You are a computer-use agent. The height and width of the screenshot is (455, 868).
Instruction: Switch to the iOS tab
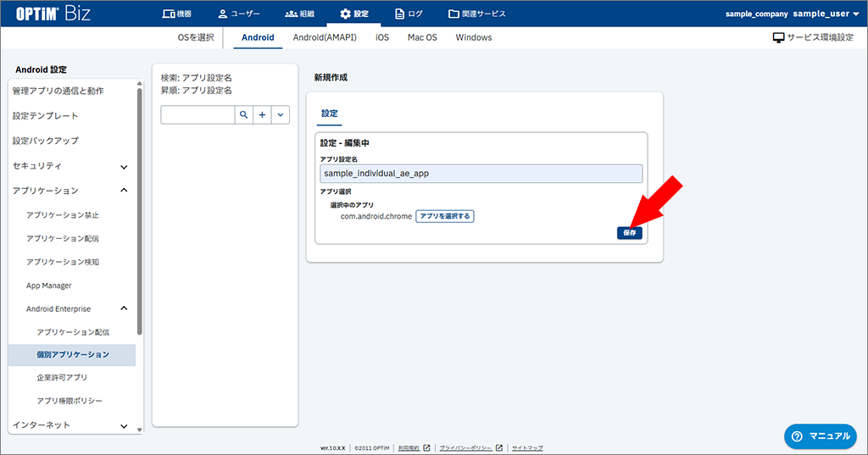click(x=382, y=37)
